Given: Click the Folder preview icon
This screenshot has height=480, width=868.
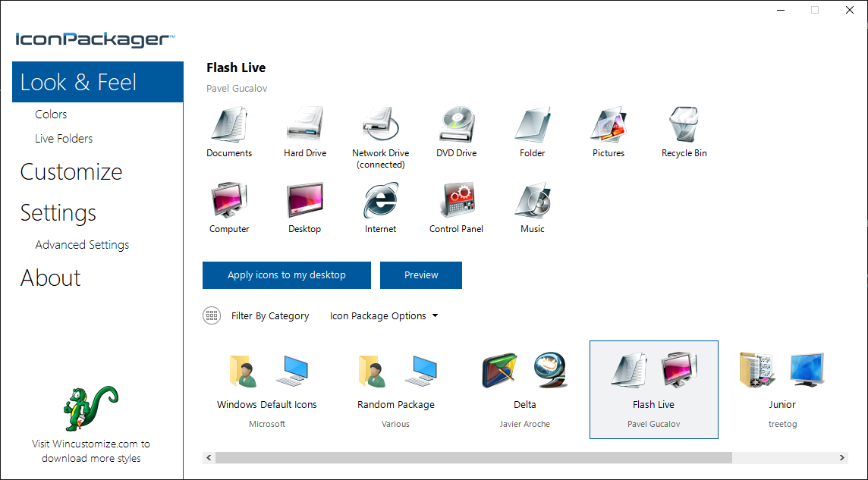Looking at the screenshot, I should 533,125.
